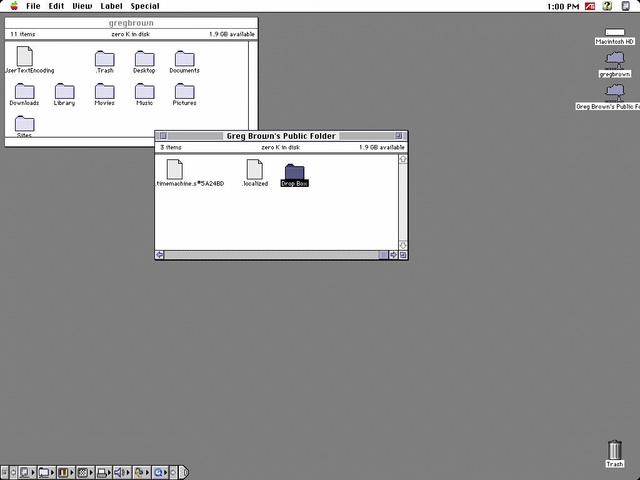The height and width of the screenshot is (480, 640).
Task: Collapse the Control Strip using its end tab
Action: 184,473
